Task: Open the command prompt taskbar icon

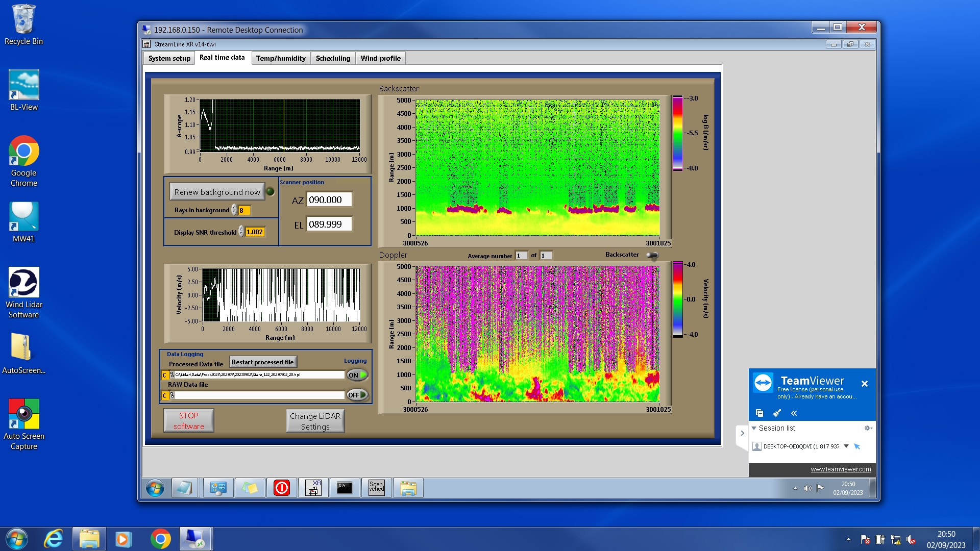Action: click(x=345, y=488)
